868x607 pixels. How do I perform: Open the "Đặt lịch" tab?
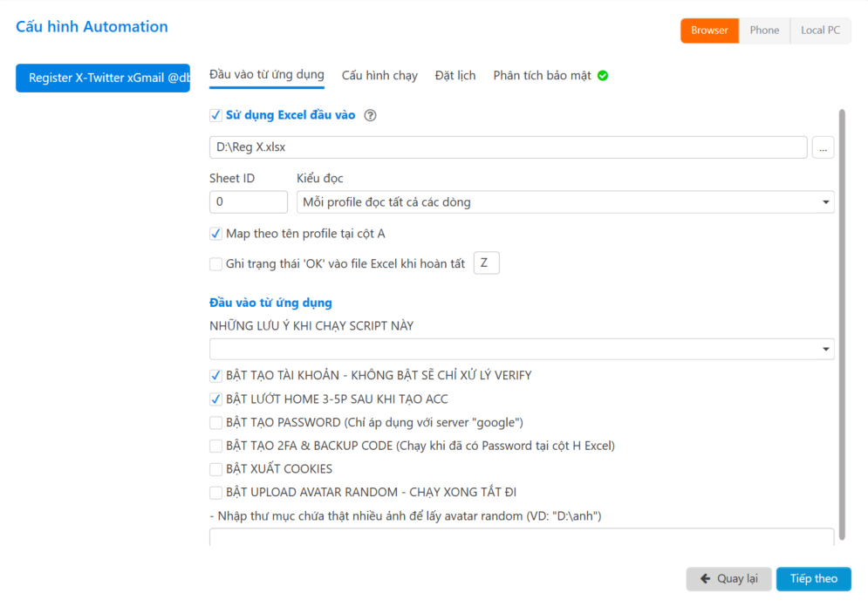click(455, 76)
